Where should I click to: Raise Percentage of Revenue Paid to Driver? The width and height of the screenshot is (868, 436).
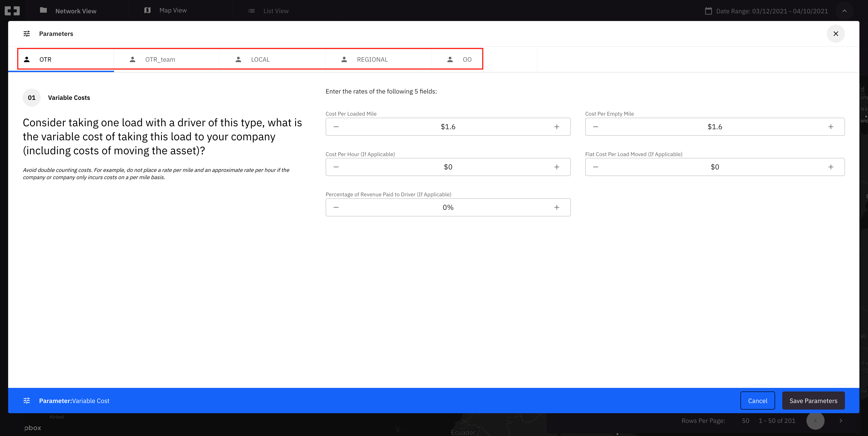557,207
